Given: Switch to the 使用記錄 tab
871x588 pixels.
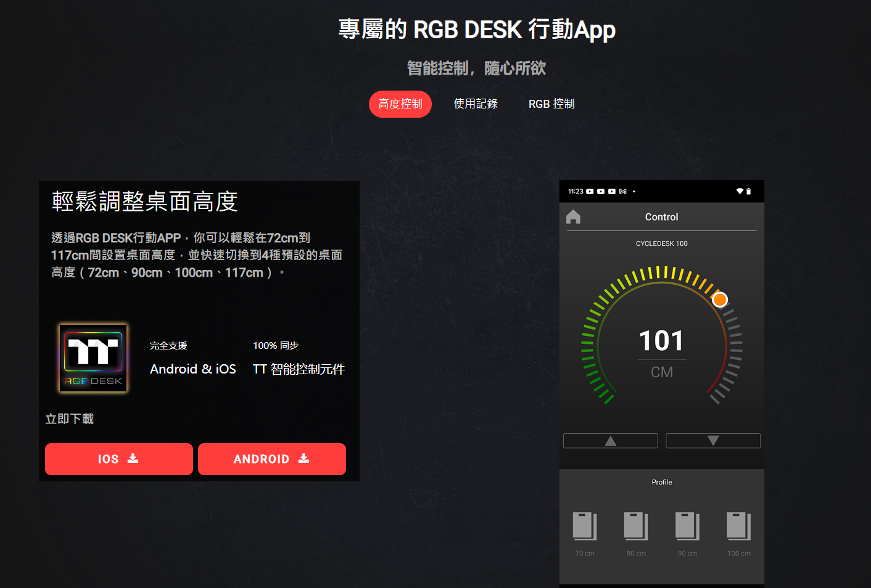Looking at the screenshot, I should click(x=476, y=104).
